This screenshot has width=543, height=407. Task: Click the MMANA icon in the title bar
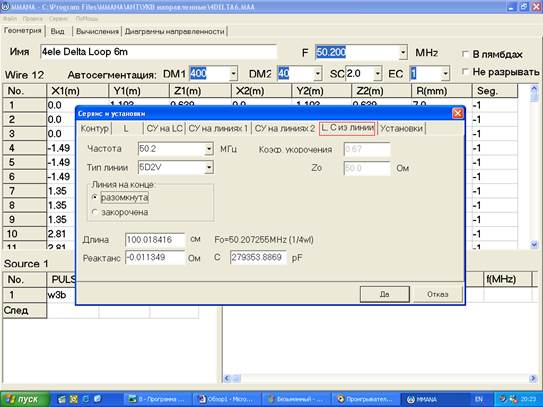(x=5, y=7)
